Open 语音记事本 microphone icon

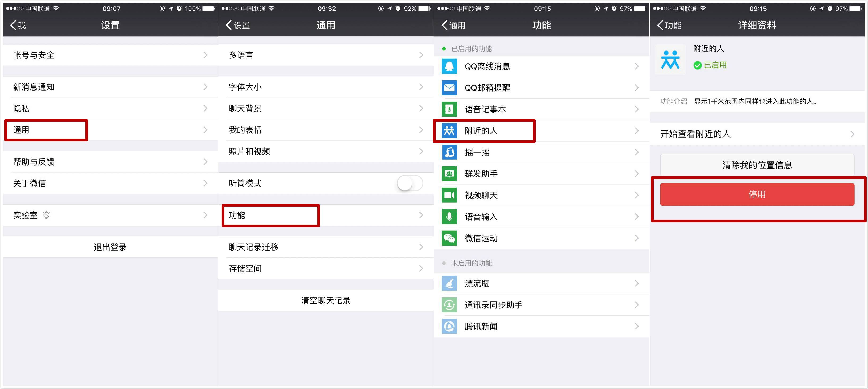[x=449, y=109]
